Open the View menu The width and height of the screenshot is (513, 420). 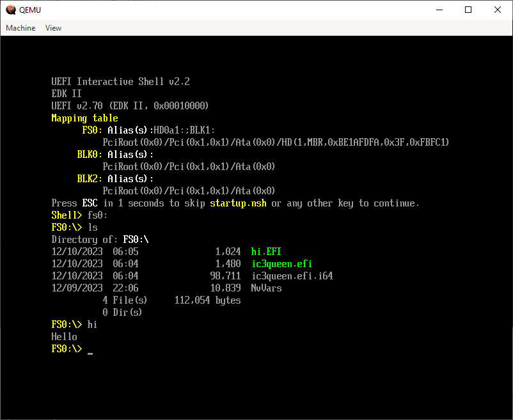[x=53, y=27]
